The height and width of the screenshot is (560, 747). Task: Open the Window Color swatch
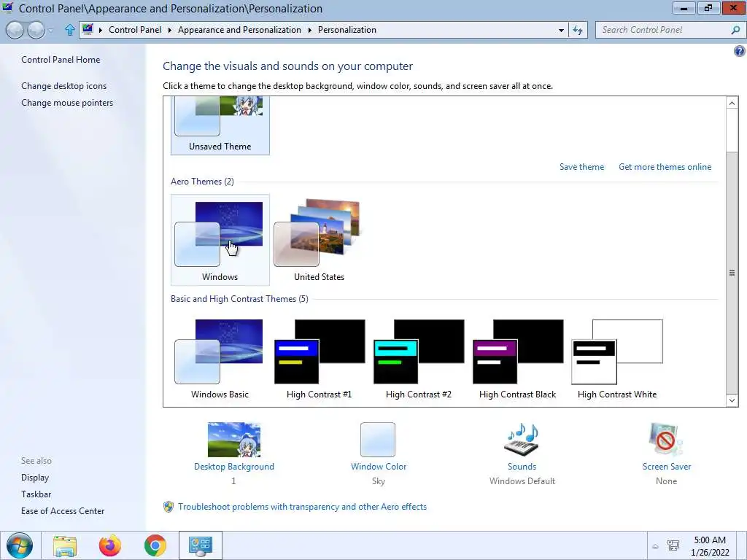[x=378, y=440]
